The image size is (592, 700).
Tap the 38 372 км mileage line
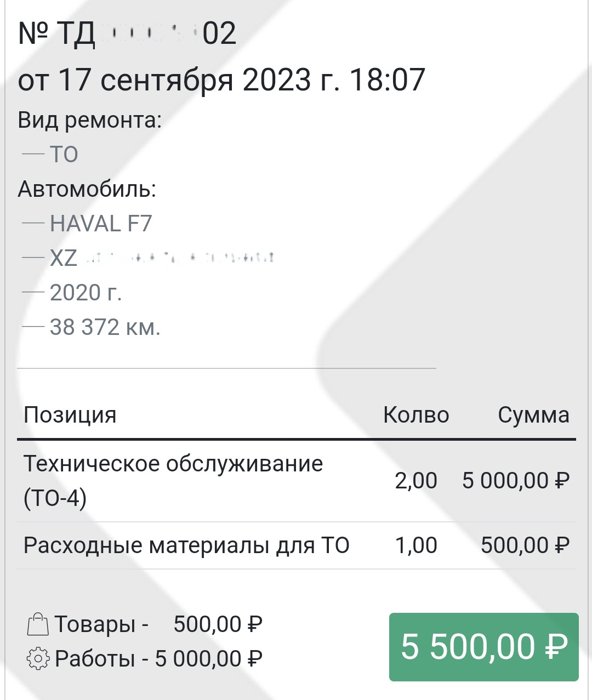click(x=105, y=327)
